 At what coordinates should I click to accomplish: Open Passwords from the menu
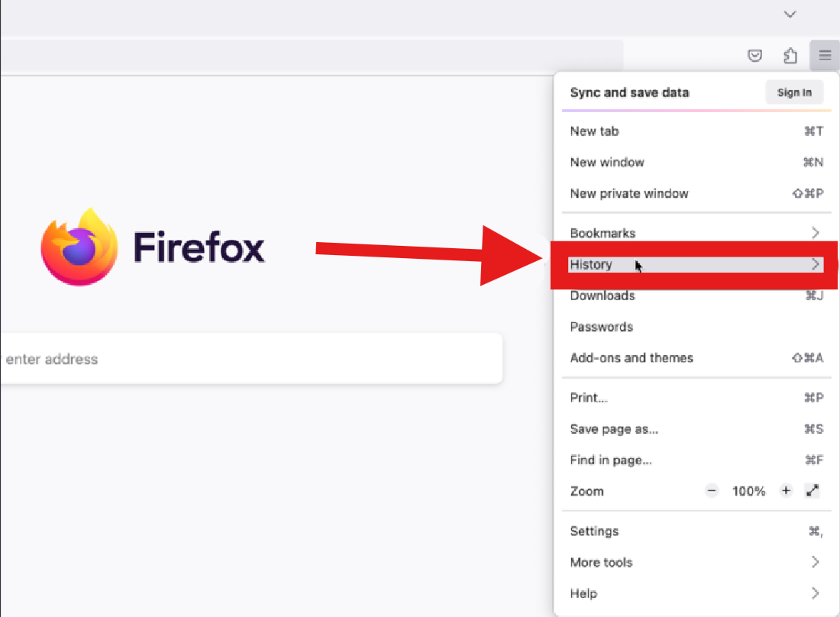point(696,327)
